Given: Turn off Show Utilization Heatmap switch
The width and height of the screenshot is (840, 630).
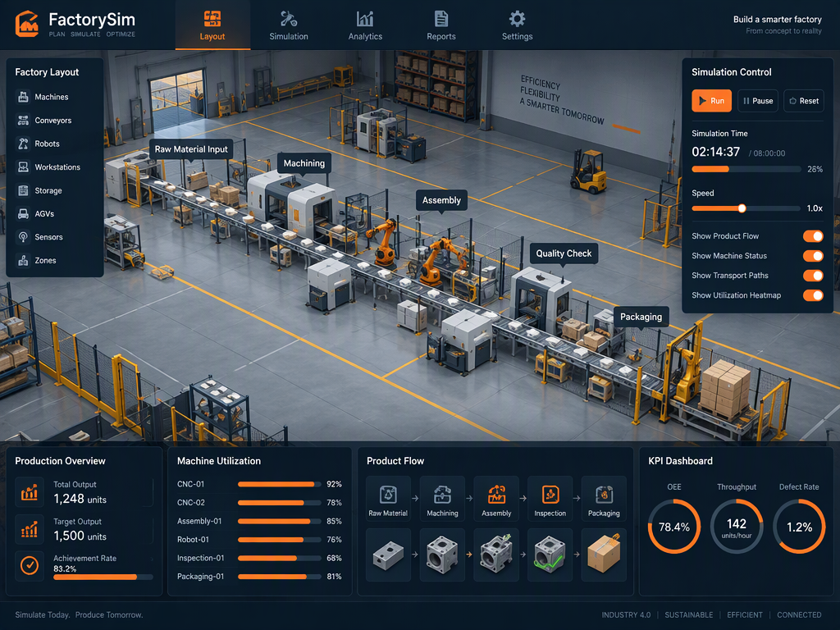Looking at the screenshot, I should pos(813,295).
